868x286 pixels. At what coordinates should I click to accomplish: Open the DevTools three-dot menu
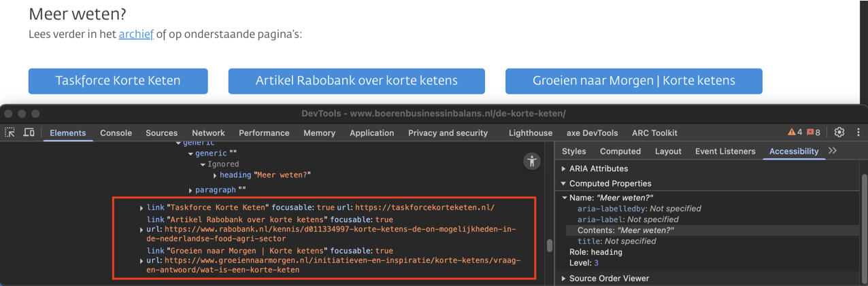point(858,132)
